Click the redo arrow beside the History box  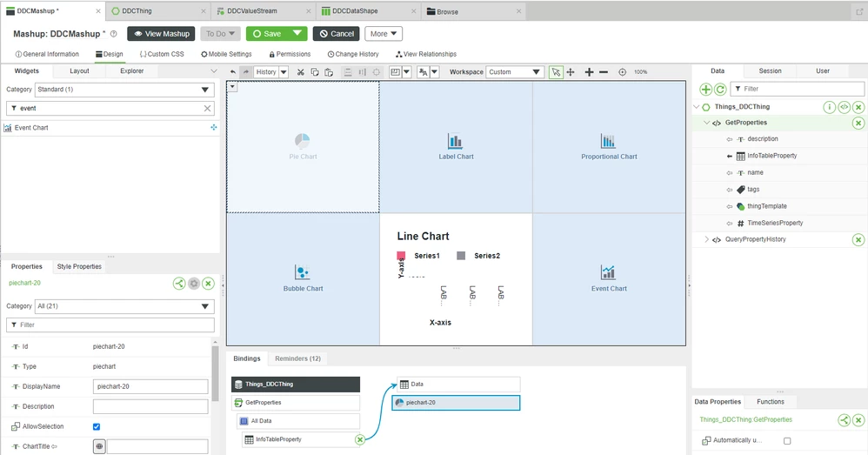coord(246,72)
